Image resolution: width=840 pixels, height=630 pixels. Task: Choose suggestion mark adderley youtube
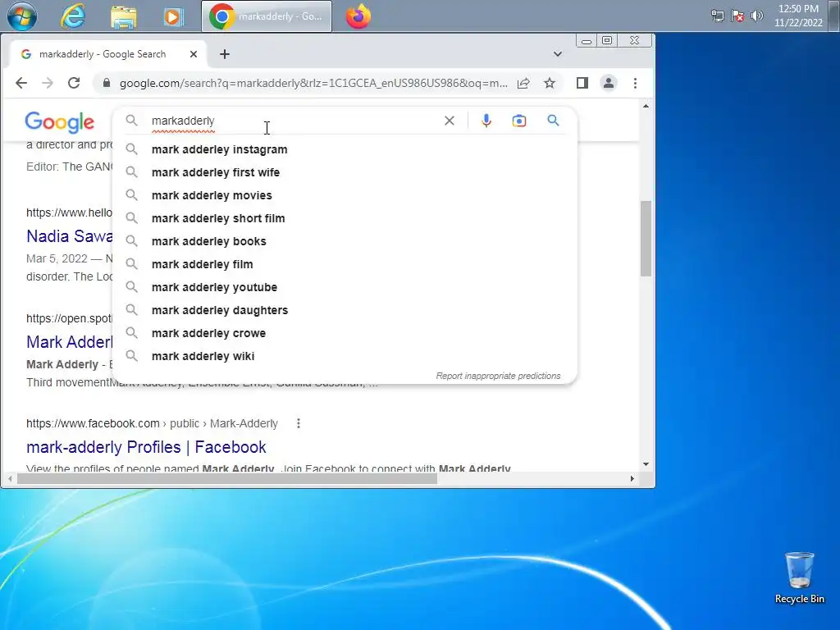pyautogui.click(x=345, y=288)
